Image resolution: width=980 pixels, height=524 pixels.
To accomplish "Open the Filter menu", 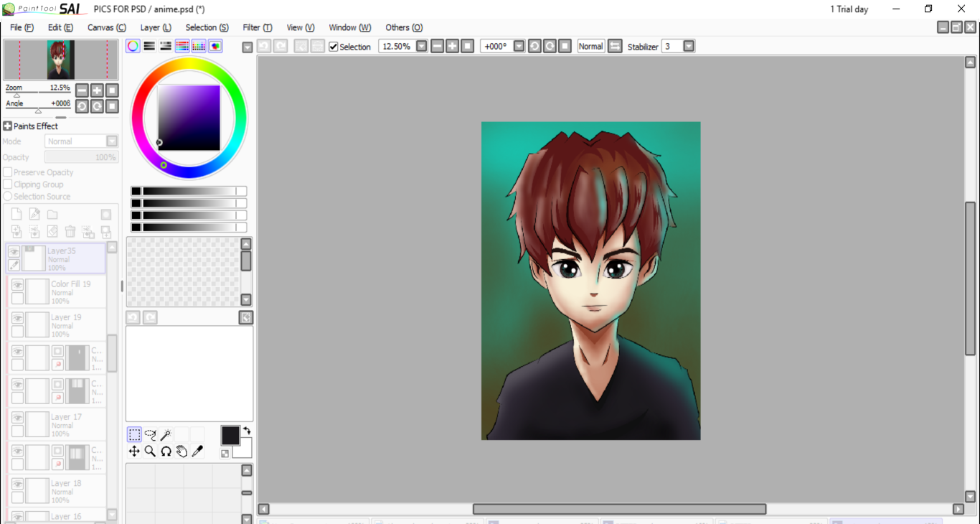I will click(x=258, y=27).
